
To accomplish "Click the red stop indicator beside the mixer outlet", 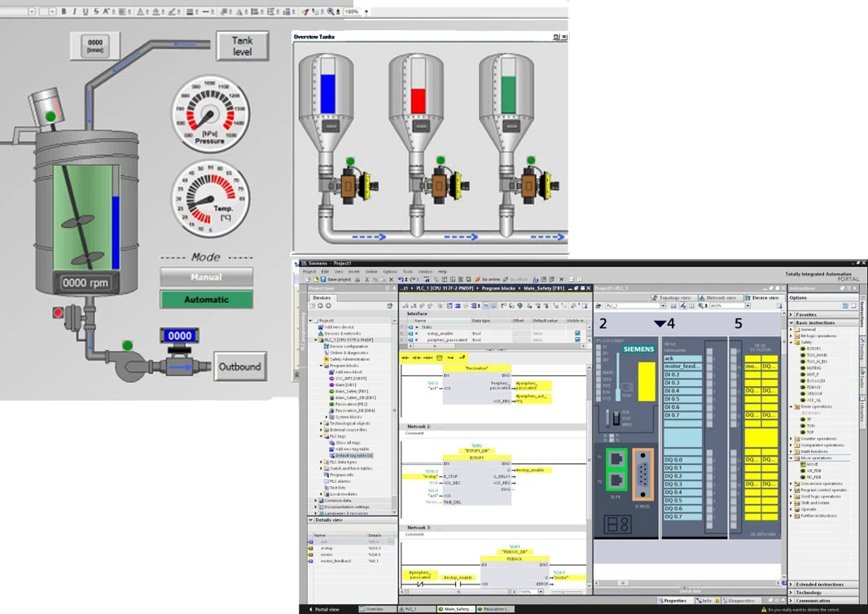I will [58, 313].
